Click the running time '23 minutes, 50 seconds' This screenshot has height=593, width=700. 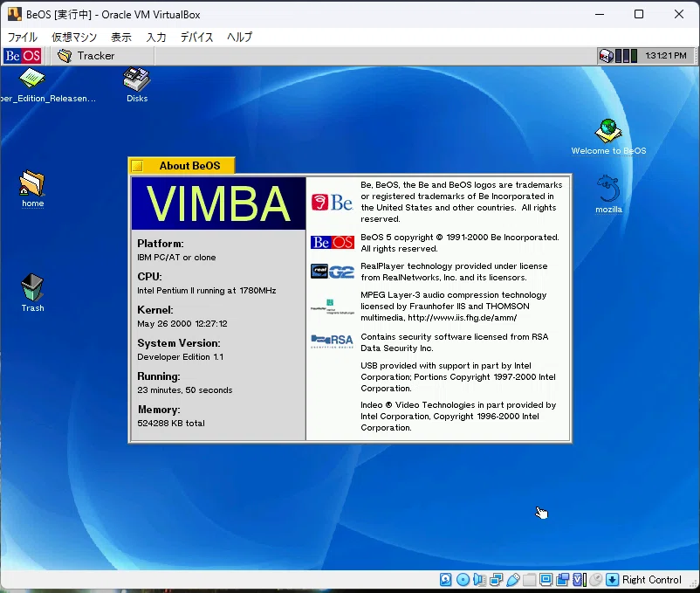(185, 390)
